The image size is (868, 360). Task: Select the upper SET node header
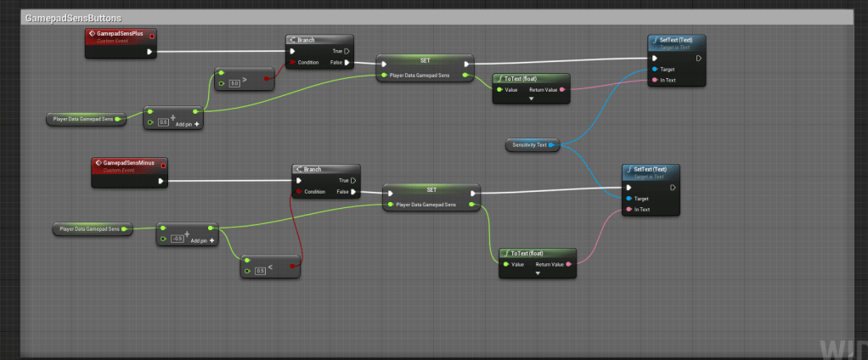425,61
